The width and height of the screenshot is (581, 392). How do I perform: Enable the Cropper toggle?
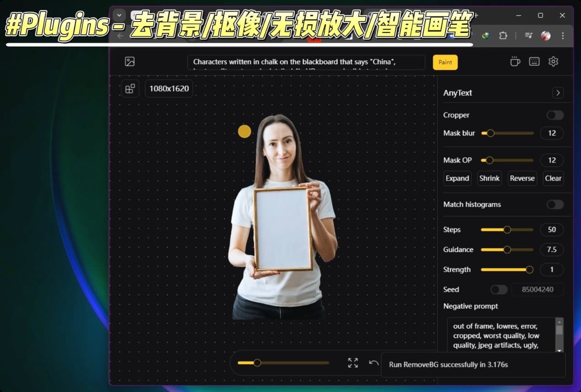[554, 115]
